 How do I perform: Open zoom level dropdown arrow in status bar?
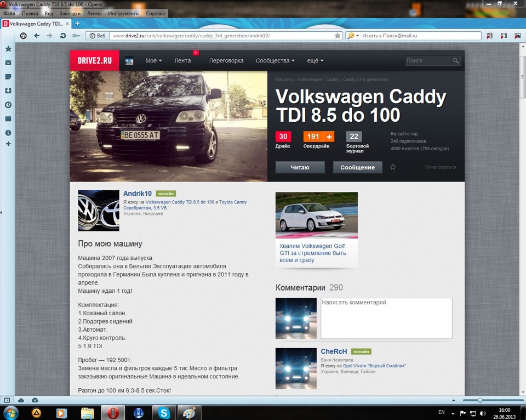coord(454,400)
